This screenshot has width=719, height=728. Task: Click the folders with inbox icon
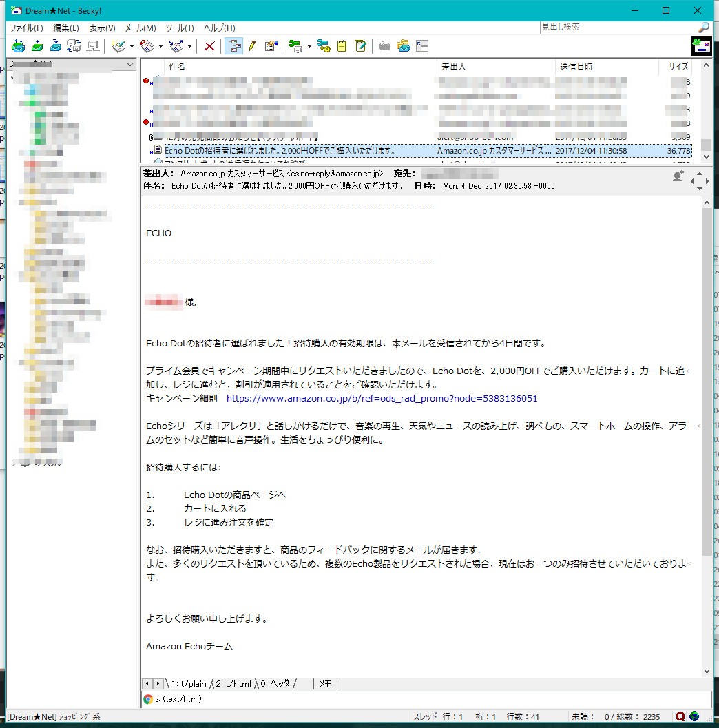coord(404,46)
